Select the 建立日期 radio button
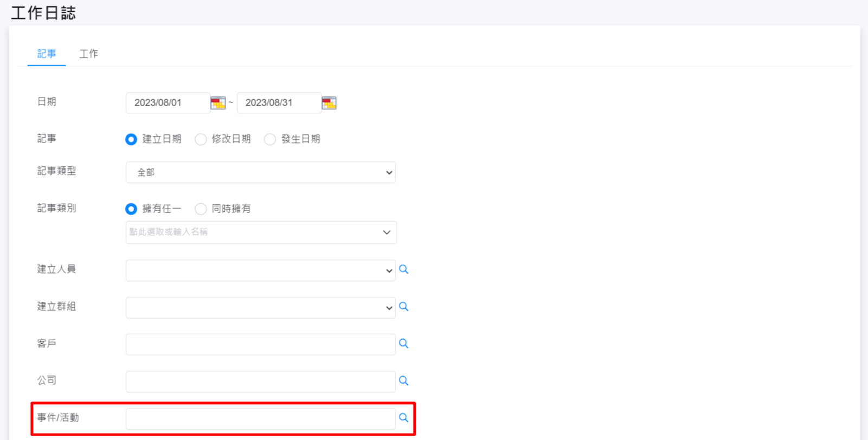Image resolution: width=868 pixels, height=440 pixels. [131, 139]
